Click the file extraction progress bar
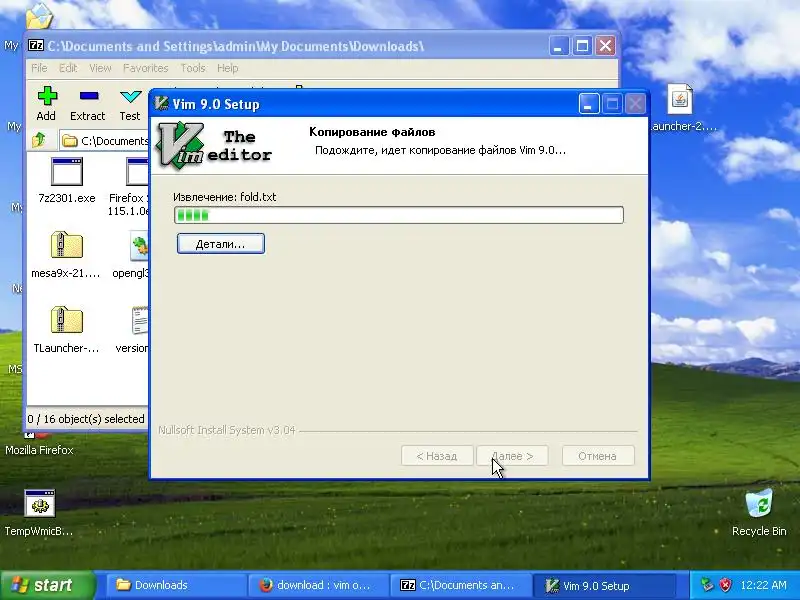This screenshot has width=800, height=600. (x=398, y=215)
